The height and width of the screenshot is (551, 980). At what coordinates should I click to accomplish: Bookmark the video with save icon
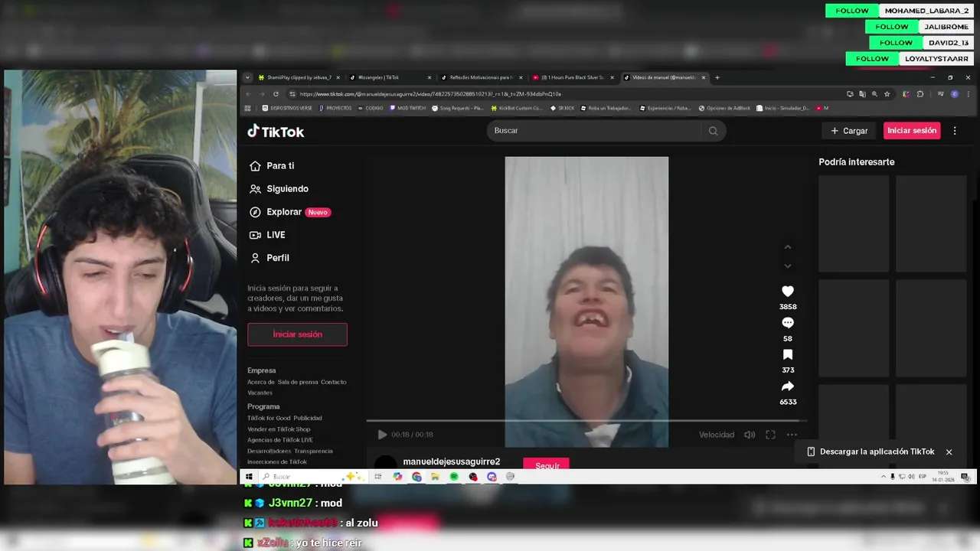click(x=788, y=355)
